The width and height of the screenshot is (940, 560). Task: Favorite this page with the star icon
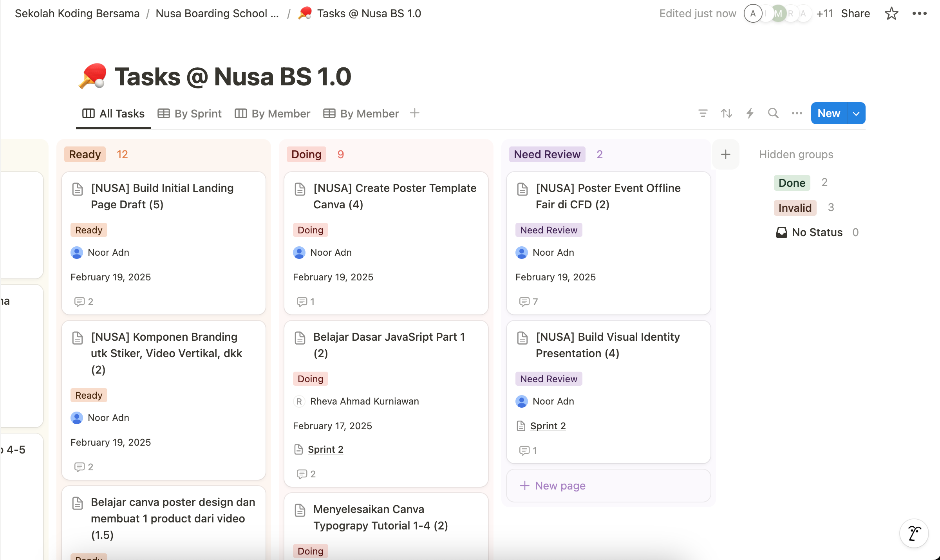(891, 14)
